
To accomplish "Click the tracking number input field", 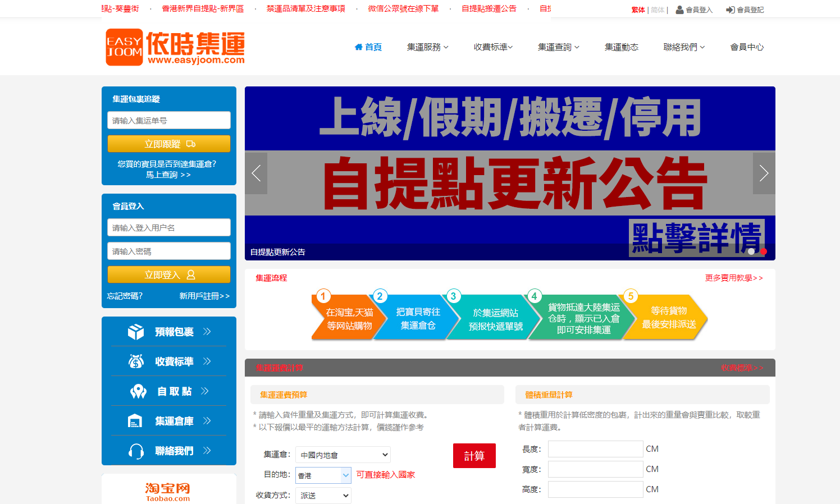I will pyautogui.click(x=168, y=120).
